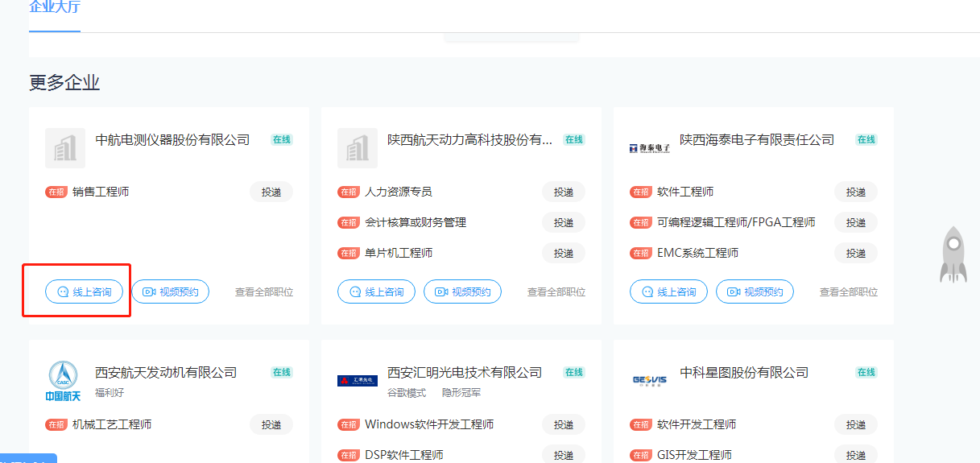Open 线上咨询 for 陕西航天动力高科技

point(377,291)
